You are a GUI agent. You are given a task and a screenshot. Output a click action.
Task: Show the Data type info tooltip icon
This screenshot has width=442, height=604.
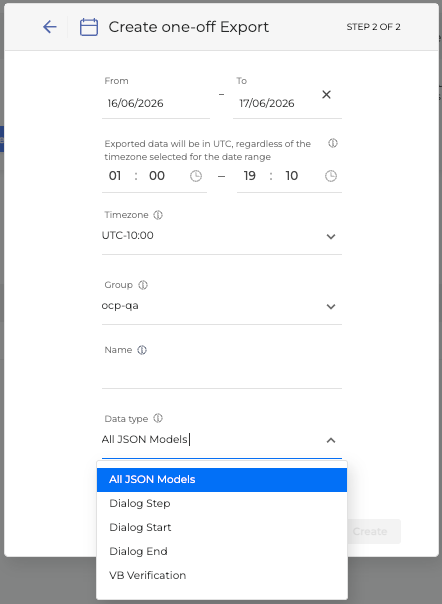tap(158, 418)
